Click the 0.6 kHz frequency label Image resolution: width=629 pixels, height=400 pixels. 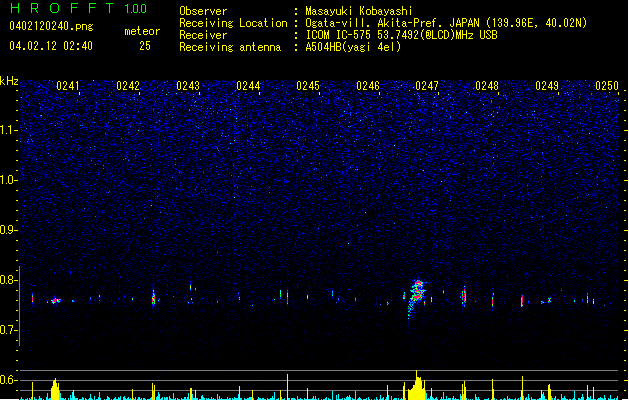tap(8, 380)
